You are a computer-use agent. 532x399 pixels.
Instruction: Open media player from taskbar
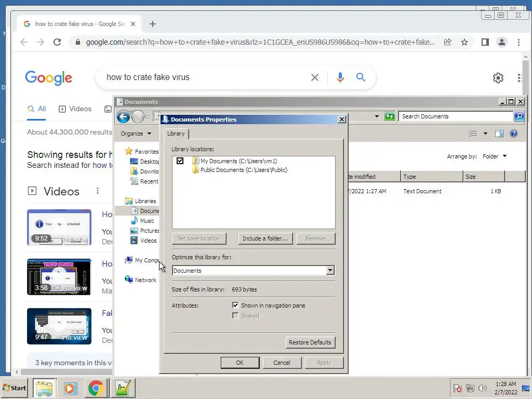coord(70,388)
